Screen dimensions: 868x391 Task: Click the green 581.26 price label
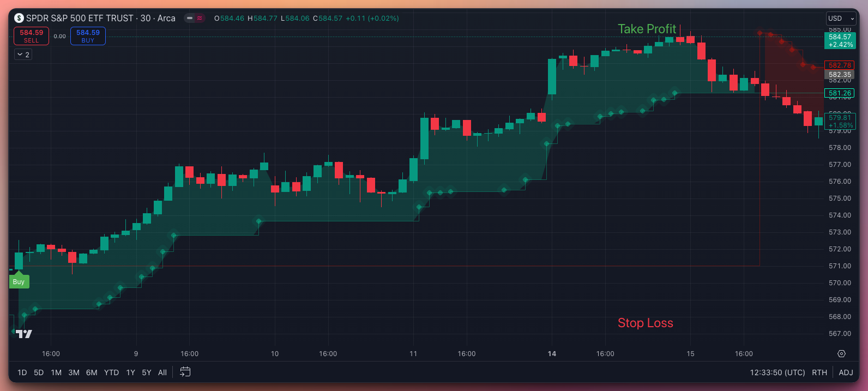point(840,93)
